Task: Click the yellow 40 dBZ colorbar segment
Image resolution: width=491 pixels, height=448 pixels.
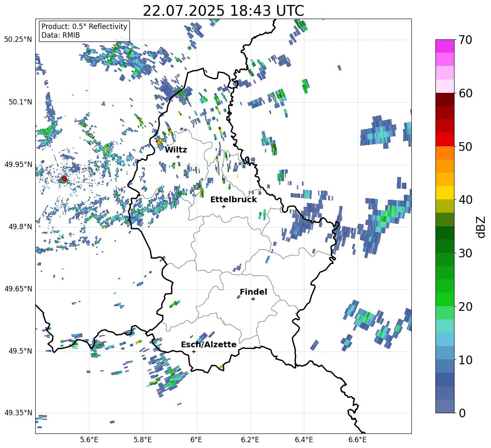Action: tap(445, 193)
